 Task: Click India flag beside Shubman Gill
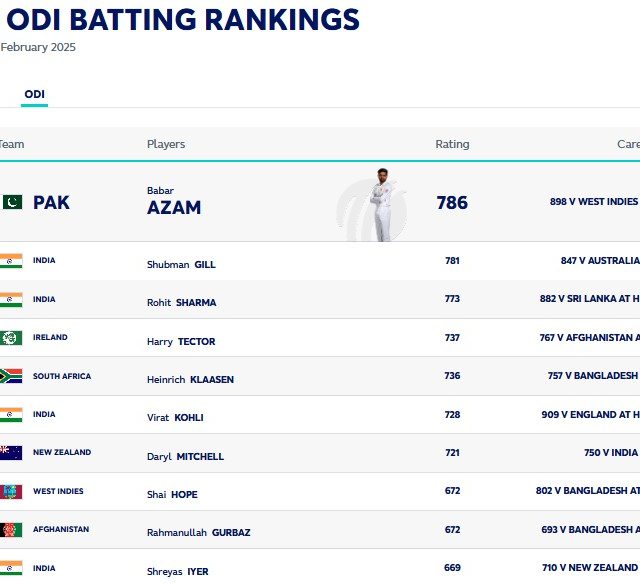pos(11,261)
